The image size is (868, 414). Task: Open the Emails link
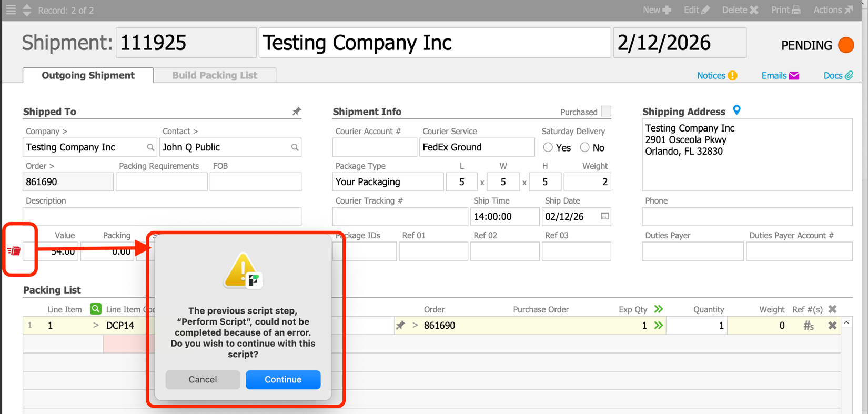[x=780, y=76]
